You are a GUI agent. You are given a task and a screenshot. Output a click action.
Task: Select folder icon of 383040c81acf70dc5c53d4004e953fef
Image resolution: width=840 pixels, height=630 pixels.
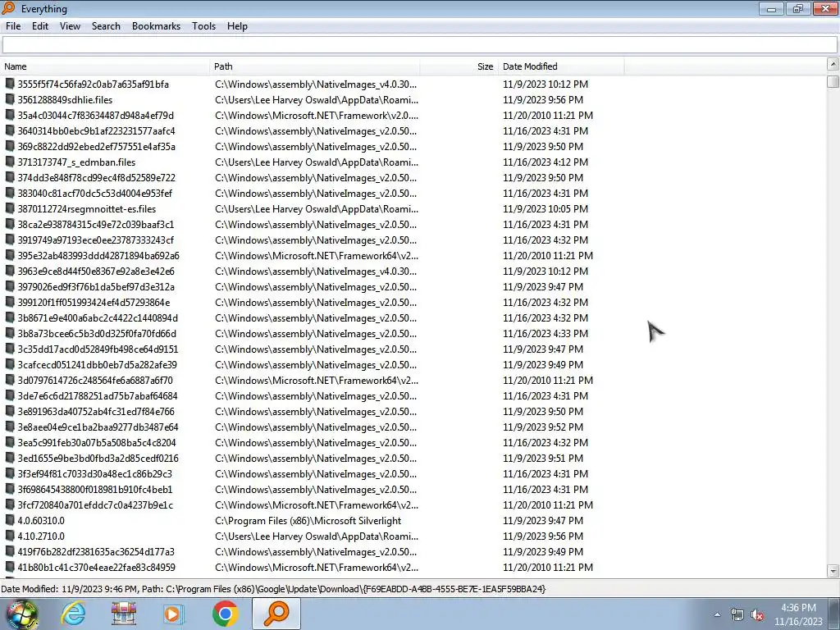[x=10, y=192]
